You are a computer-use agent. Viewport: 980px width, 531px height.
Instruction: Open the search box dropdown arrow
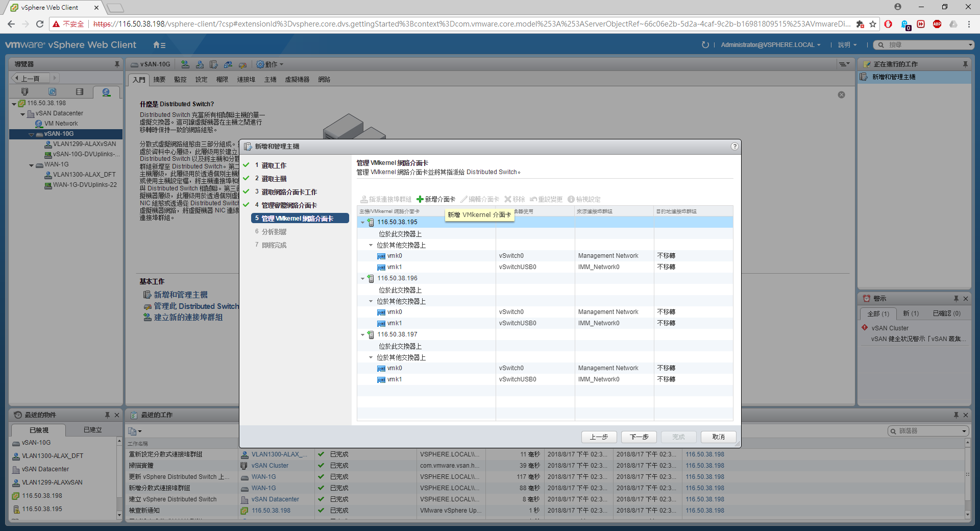click(x=970, y=45)
